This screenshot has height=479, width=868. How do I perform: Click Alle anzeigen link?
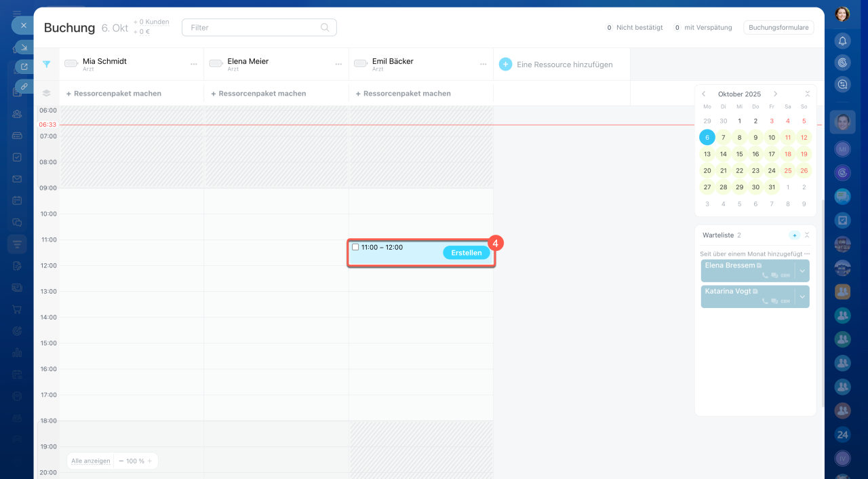pos(91,461)
